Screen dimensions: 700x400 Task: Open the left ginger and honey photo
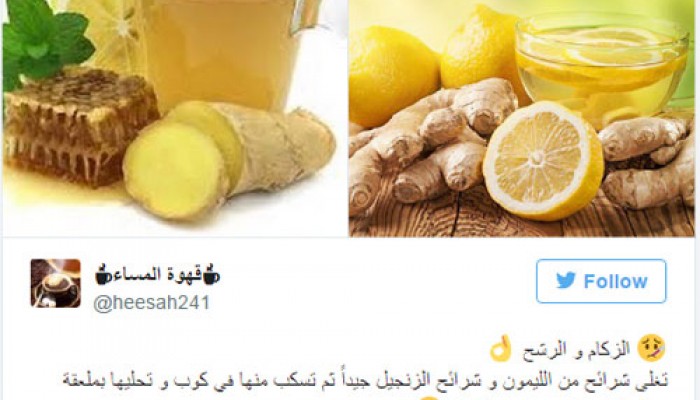pyautogui.click(x=175, y=117)
